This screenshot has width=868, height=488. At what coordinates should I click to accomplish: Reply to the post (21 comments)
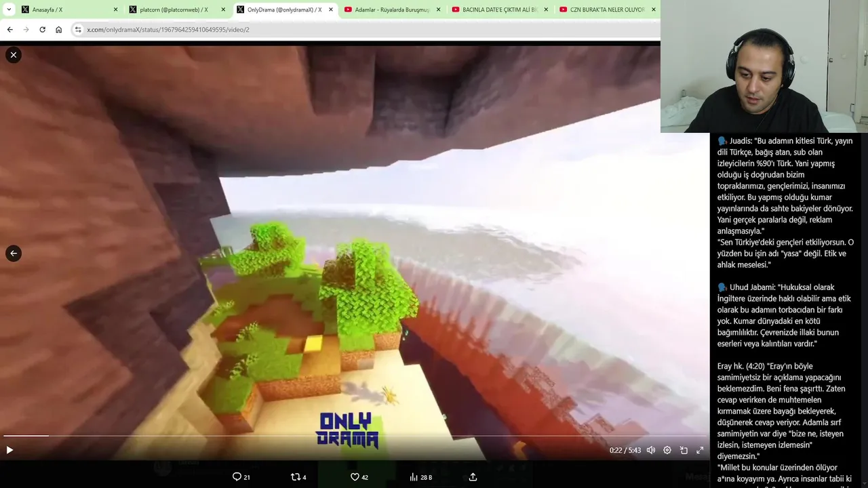[x=241, y=477]
